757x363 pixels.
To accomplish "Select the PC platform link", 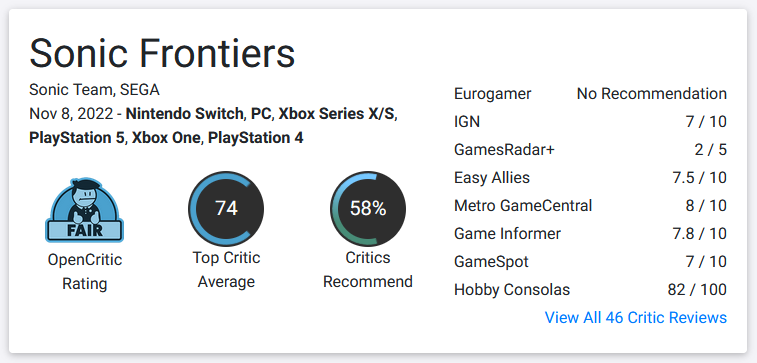I will (261, 114).
